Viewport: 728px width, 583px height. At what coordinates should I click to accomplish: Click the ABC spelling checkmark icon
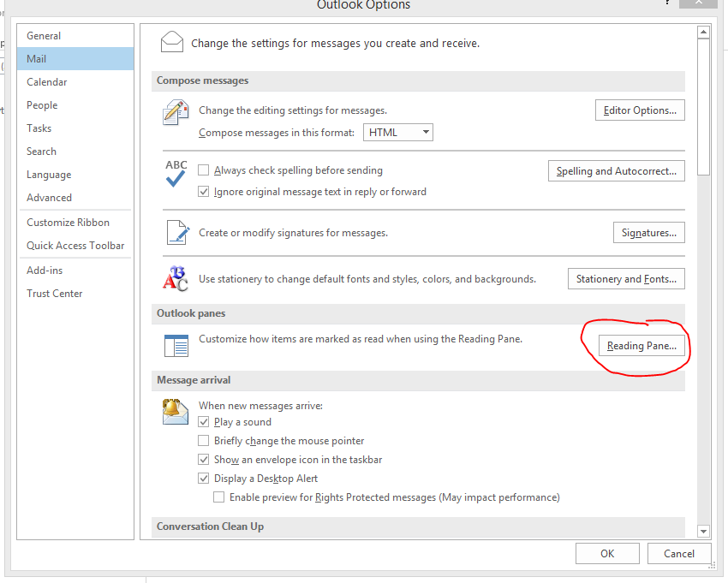point(176,173)
